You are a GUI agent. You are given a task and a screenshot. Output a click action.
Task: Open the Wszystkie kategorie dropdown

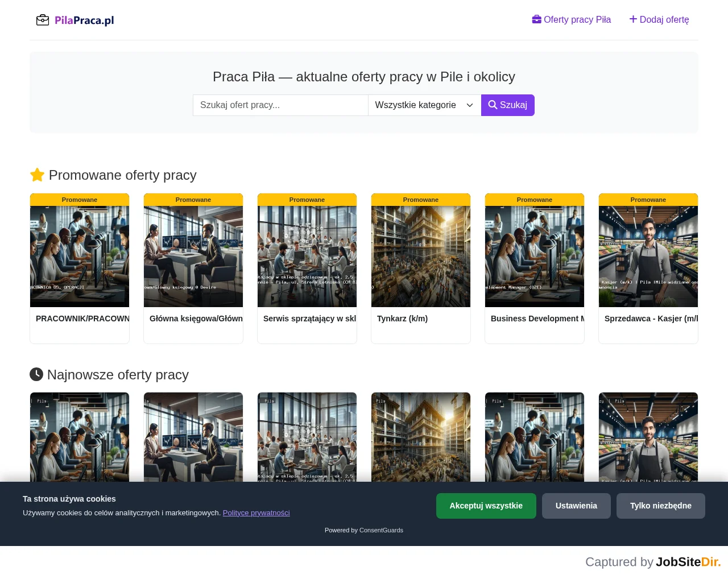pos(424,105)
